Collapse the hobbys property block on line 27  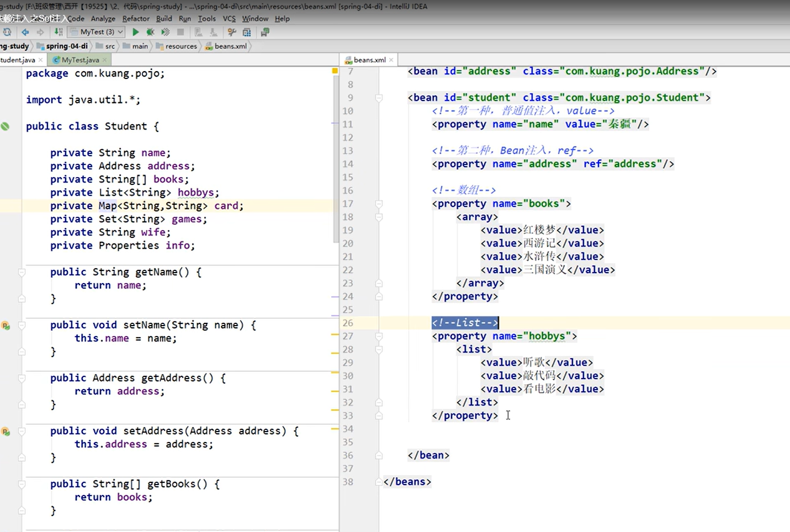(379, 336)
